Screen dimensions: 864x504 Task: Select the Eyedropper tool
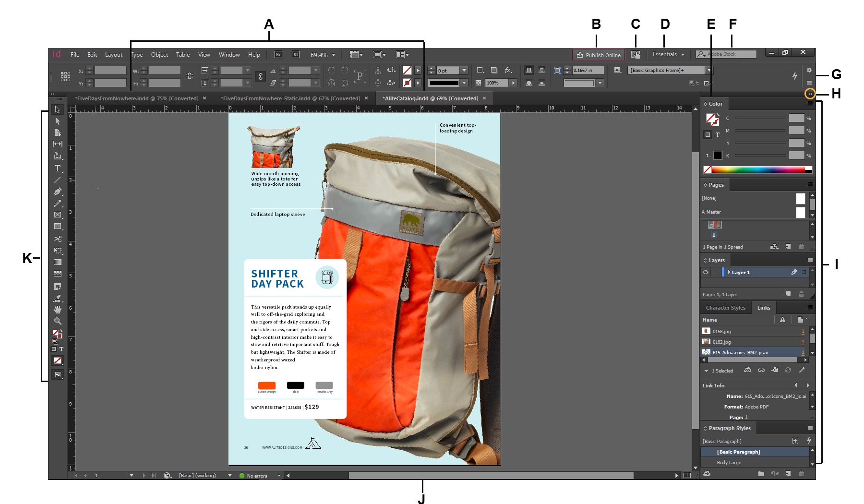point(58,298)
